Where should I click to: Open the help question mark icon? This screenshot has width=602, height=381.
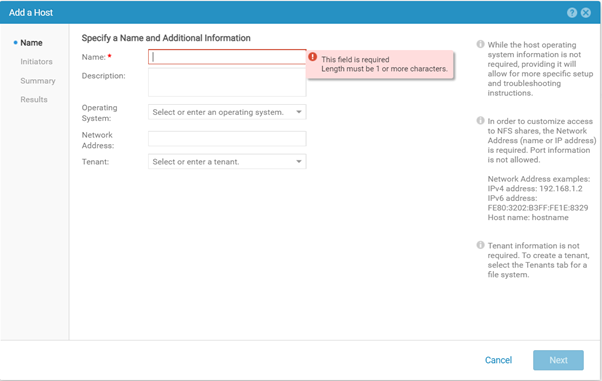tap(572, 13)
